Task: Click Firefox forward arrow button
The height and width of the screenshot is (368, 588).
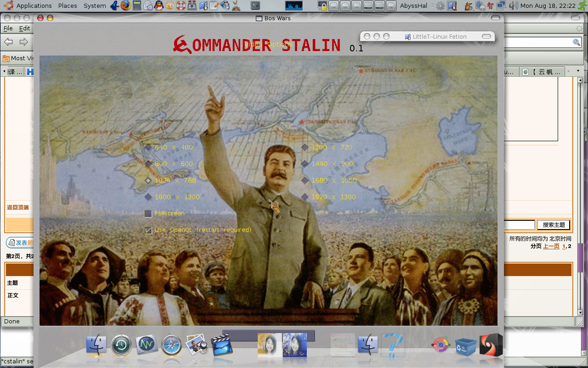Action: [23, 42]
